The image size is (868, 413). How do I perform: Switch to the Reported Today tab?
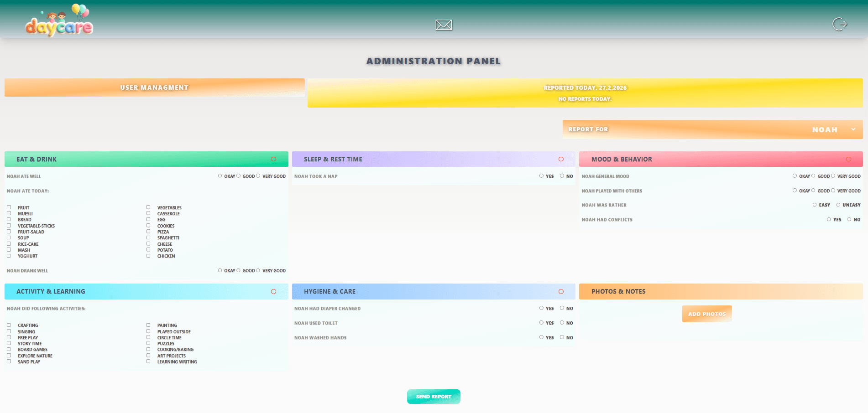click(585, 88)
